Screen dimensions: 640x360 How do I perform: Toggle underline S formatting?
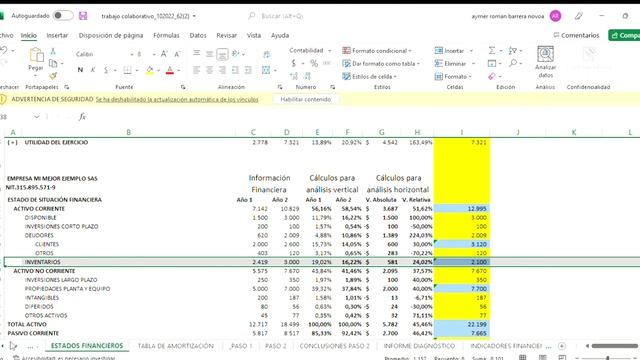106,70
